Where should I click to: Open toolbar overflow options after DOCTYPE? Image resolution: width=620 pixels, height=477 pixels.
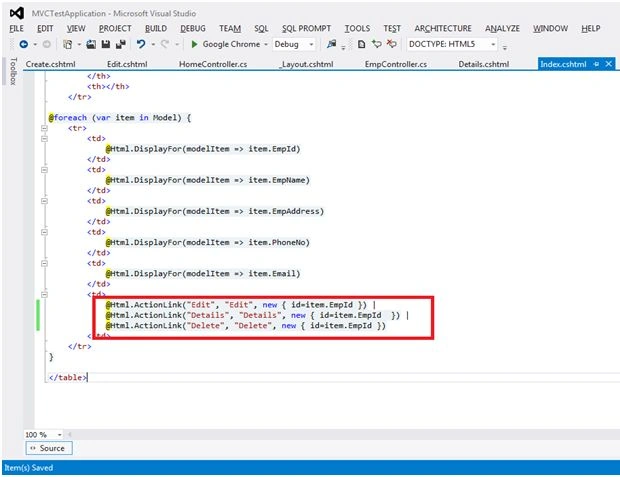click(x=505, y=47)
